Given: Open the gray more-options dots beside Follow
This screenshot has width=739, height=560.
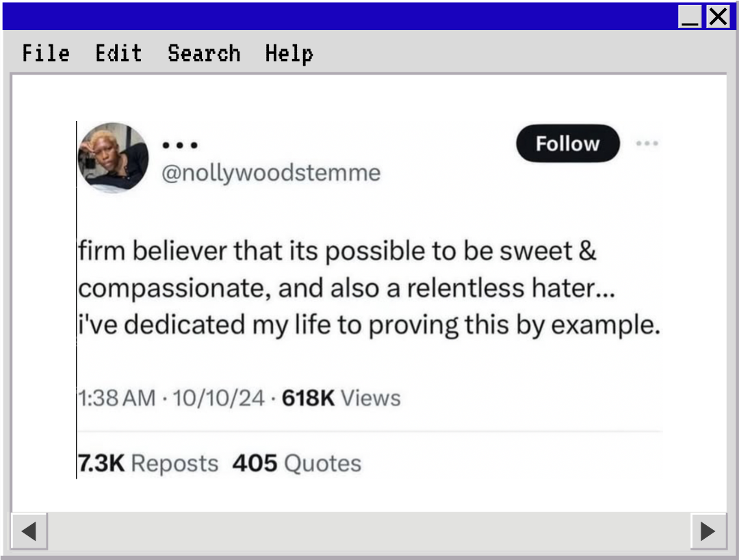Looking at the screenshot, I should [x=647, y=144].
